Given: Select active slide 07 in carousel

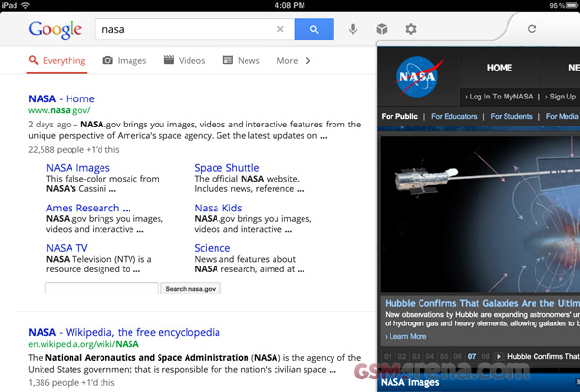Looking at the screenshot, I should coord(472,356).
